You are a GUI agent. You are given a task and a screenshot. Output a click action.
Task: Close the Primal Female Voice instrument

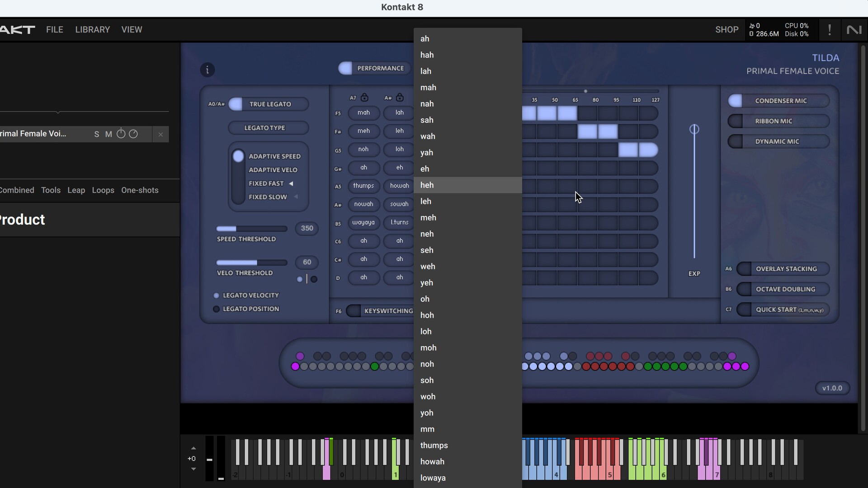coord(160,134)
